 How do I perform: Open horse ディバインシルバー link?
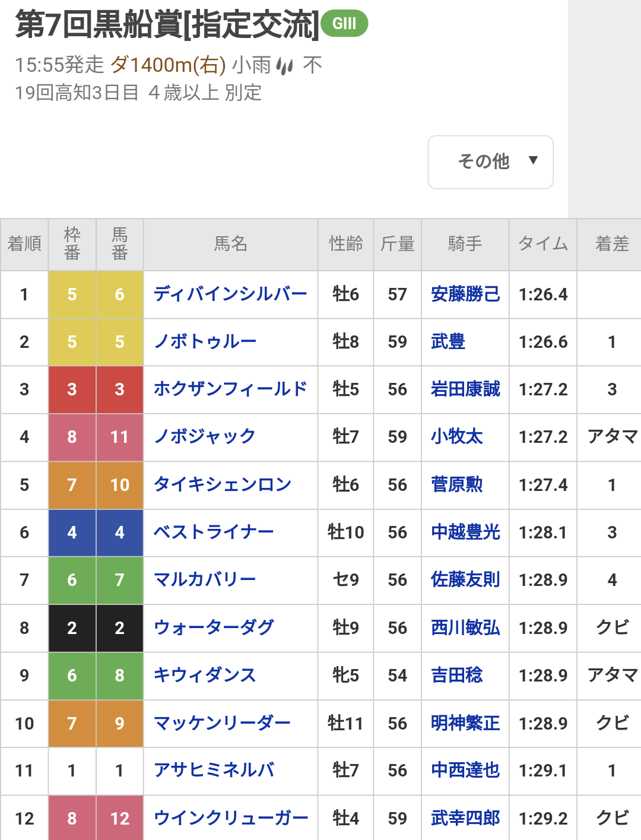point(230,294)
